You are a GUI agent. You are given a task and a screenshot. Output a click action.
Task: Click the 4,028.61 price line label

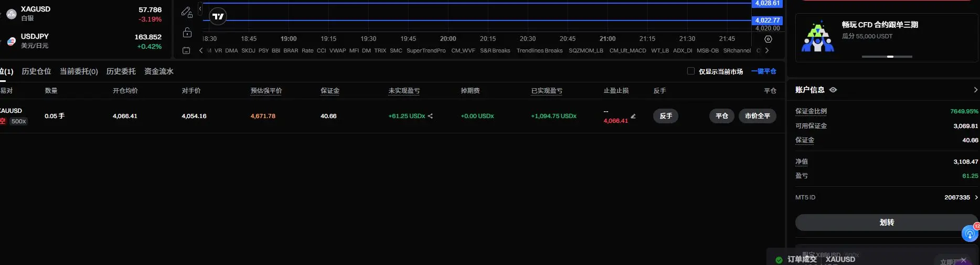tap(768, 3)
